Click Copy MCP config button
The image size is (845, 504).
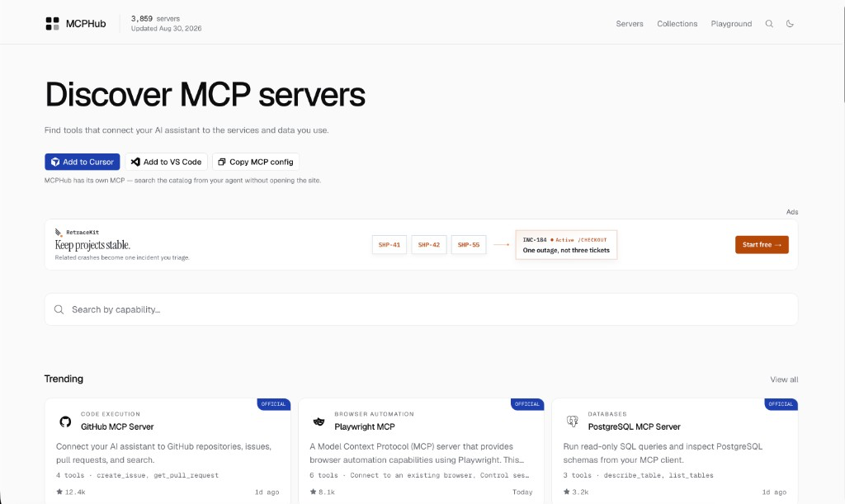click(x=256, y=162)
